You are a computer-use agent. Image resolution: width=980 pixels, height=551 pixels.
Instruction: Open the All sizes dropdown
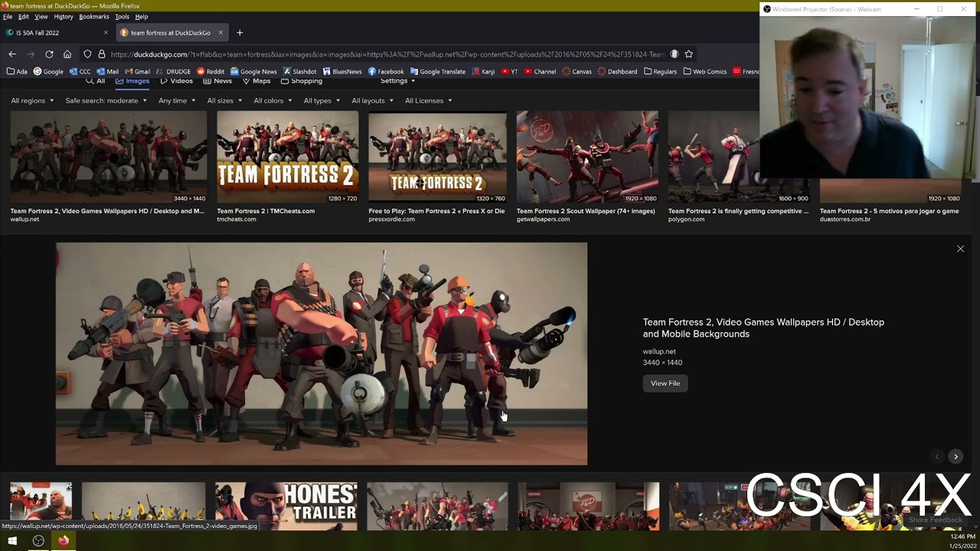tap(224, 101)
